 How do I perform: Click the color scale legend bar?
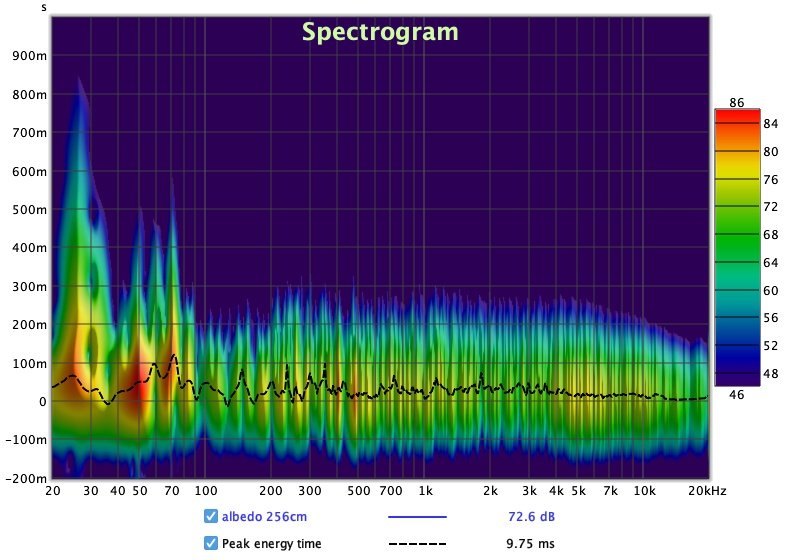click(x=737, y=247)
